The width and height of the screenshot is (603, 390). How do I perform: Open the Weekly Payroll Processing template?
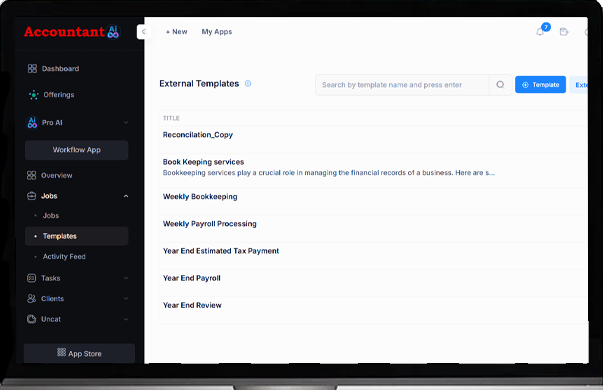(210, 224)
